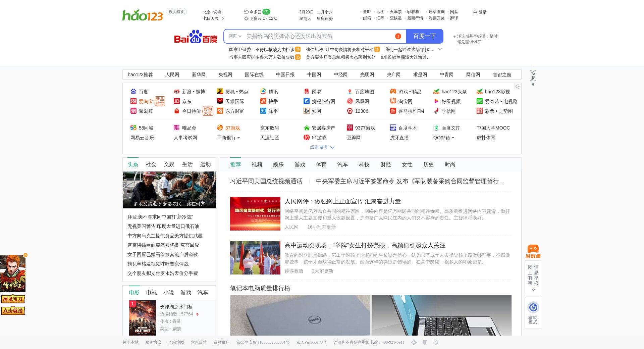This screenshot has width=644, height=349.
Task: Open the 12306 railway icon
Action: tap(350, 111)
